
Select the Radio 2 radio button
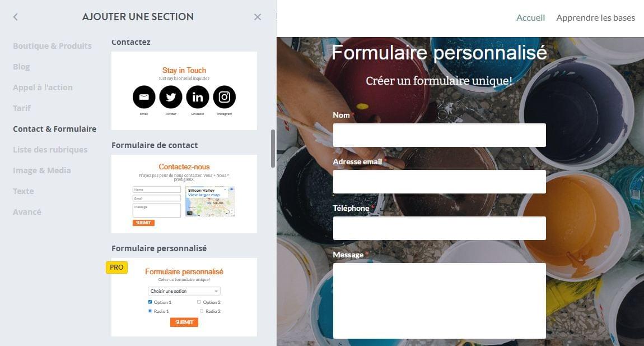pyautogui.click(x=201, y=311)
